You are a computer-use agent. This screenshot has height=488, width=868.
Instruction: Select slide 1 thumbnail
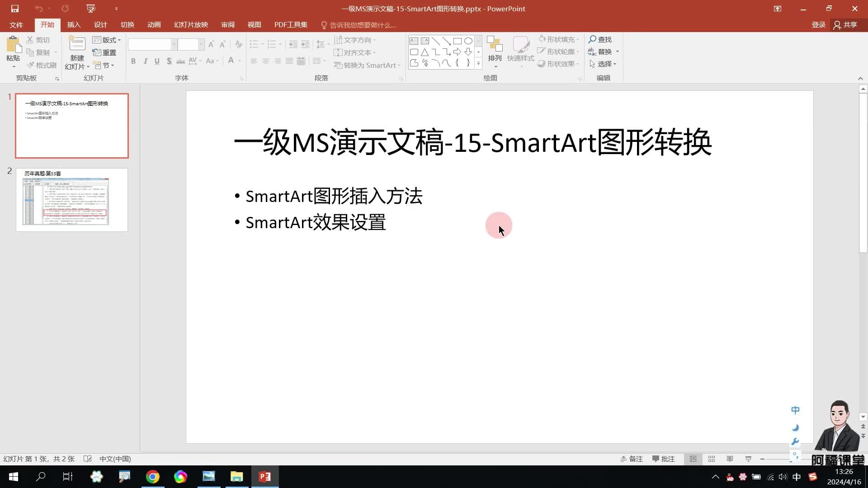tap(72, 126)
